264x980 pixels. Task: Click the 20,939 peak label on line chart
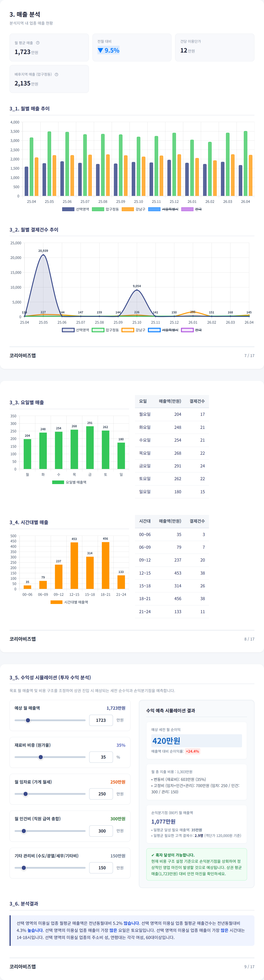pyautogui.click(x=43, y=251)
